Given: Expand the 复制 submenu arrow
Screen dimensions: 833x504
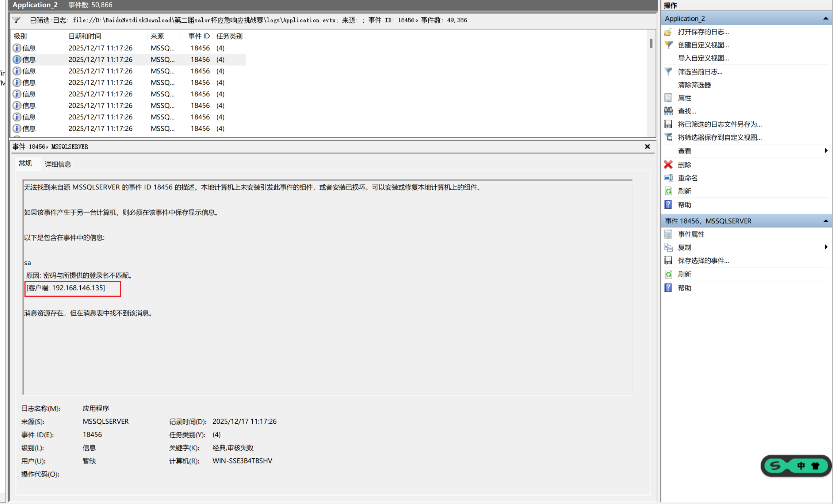Looking at the screenshot, I should (x=826, y=247).
